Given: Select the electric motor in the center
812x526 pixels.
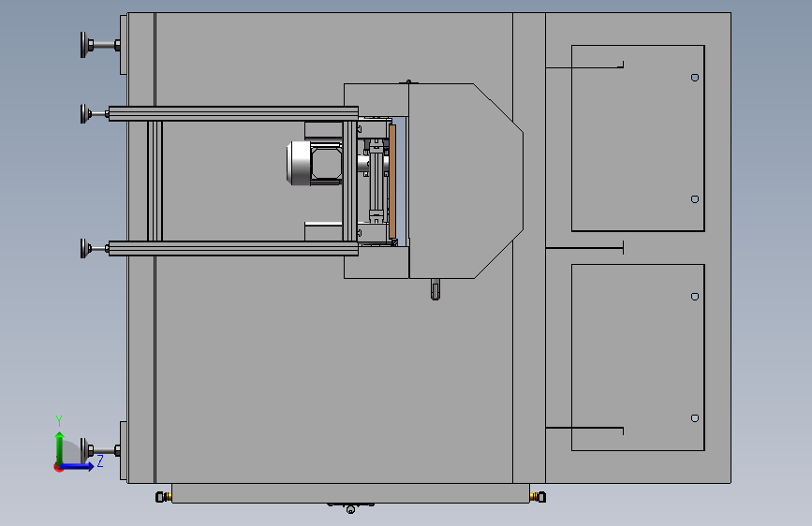Looking at the screenshot, I should [314, 163].
